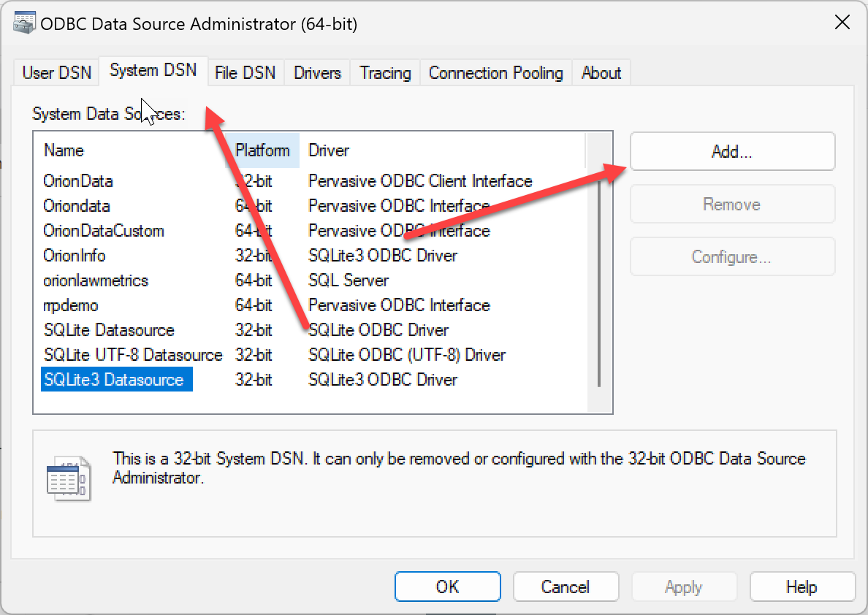Click the Help button
Screen dimensions: 868x615
point(802,587)
